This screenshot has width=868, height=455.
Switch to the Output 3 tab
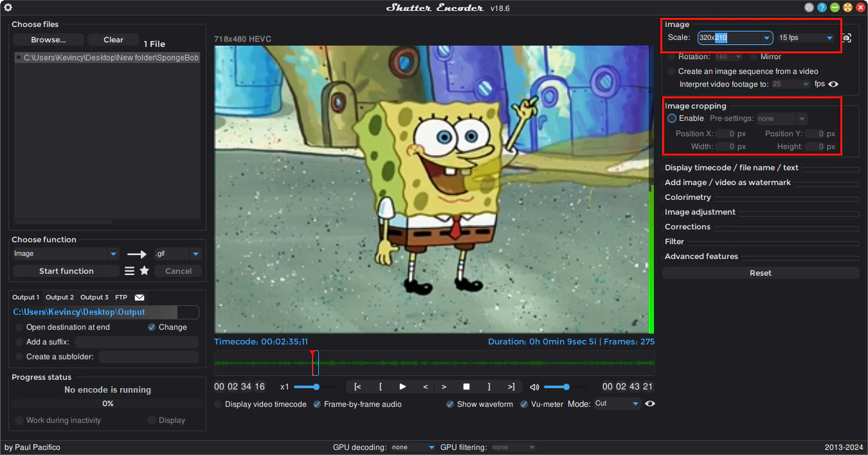click(x=95, y=298)
